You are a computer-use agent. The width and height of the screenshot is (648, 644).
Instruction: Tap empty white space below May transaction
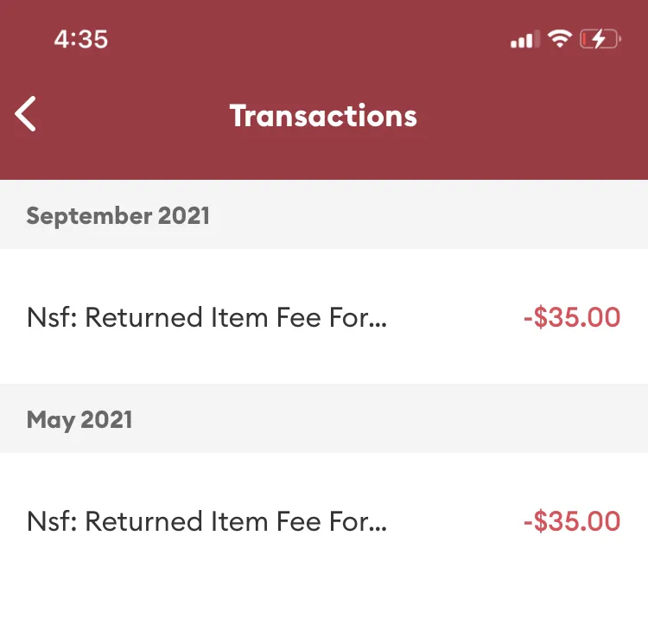point(324,615)
